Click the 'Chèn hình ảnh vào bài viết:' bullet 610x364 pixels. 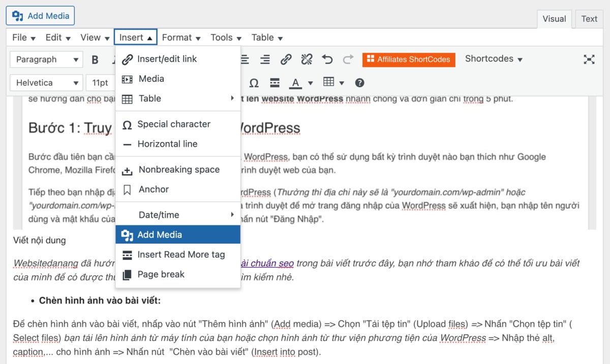click(100, 301)
